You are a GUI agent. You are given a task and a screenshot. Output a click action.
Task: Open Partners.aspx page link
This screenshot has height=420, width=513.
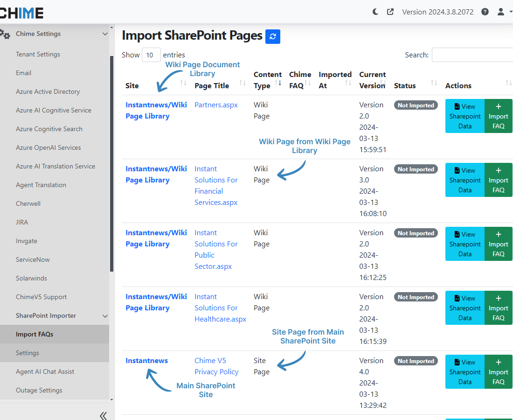(x=216, y=105)
